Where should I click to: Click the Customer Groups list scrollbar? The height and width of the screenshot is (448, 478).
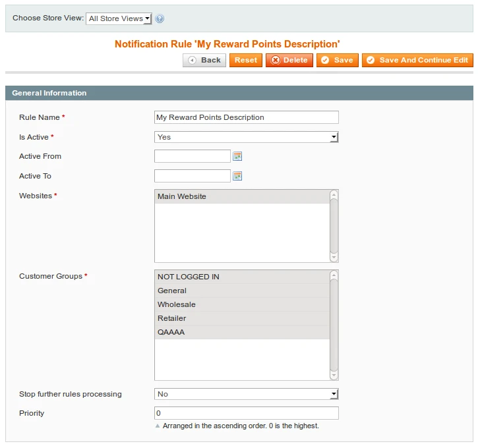[334, 325]
